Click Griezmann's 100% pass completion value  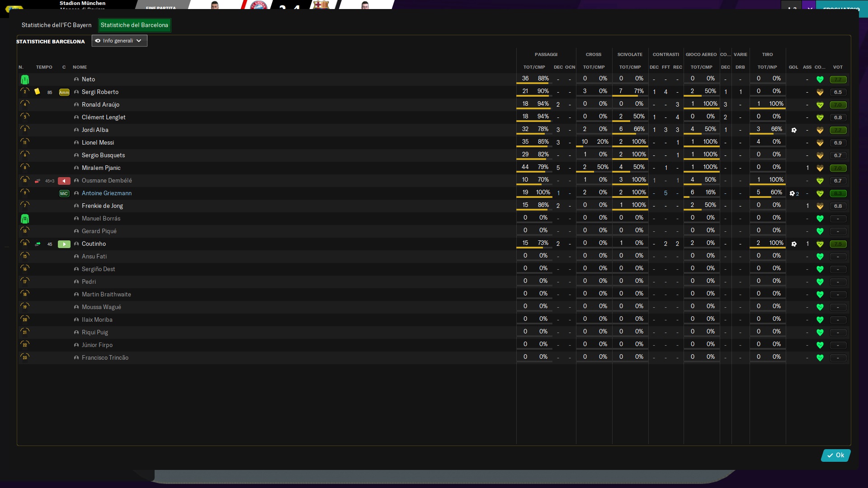pos(543,192)
